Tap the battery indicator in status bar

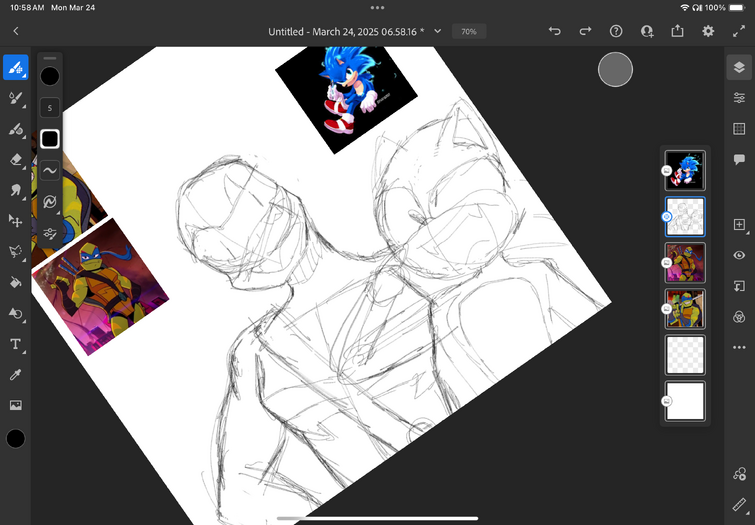[737, 8]
